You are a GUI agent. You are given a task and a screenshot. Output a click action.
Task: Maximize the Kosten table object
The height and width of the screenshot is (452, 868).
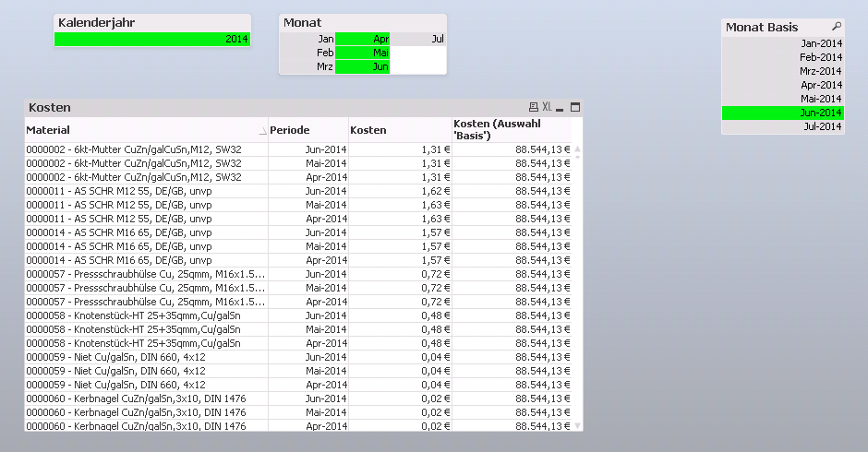(575, 107)
